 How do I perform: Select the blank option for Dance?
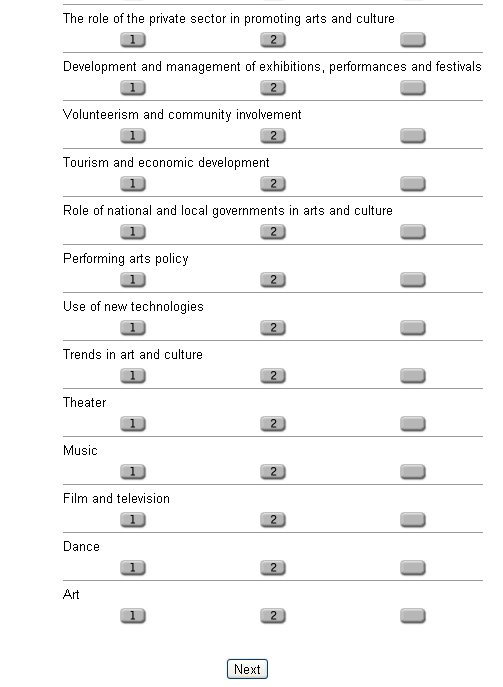pyautogui.click(x=413, y=568)
